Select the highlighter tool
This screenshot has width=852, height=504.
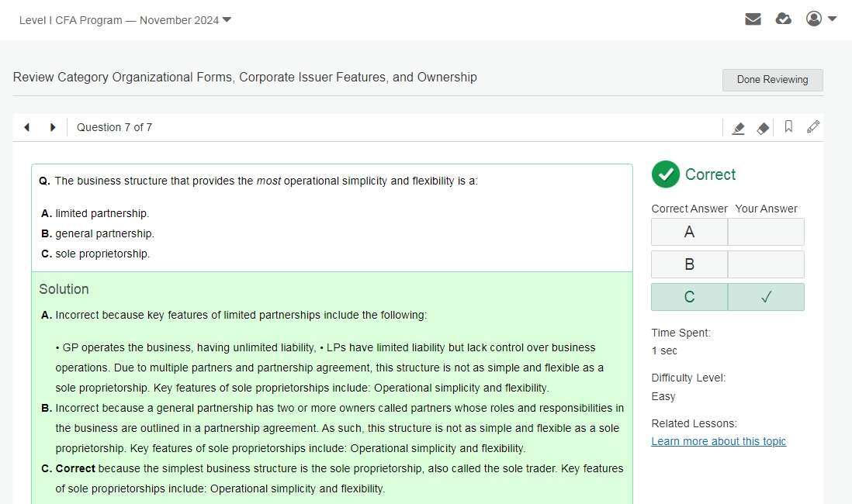pos(739,128)
